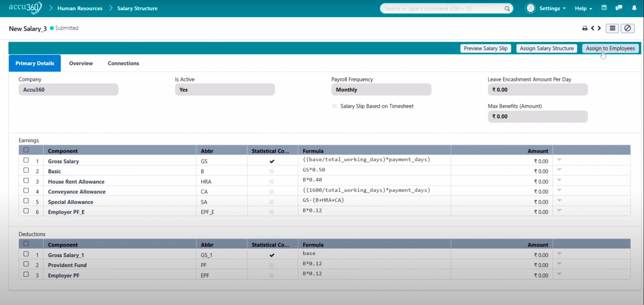This screenshot has height=305, width=644.
Task: Open the user avatar icon
Action: (x=530, y=8)
